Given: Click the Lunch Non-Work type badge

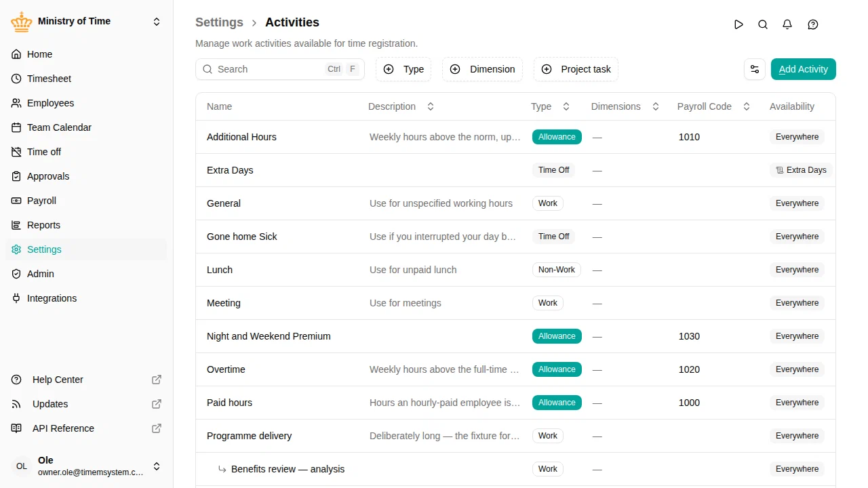Looking at the screenshot, I should tap(556, 270).
